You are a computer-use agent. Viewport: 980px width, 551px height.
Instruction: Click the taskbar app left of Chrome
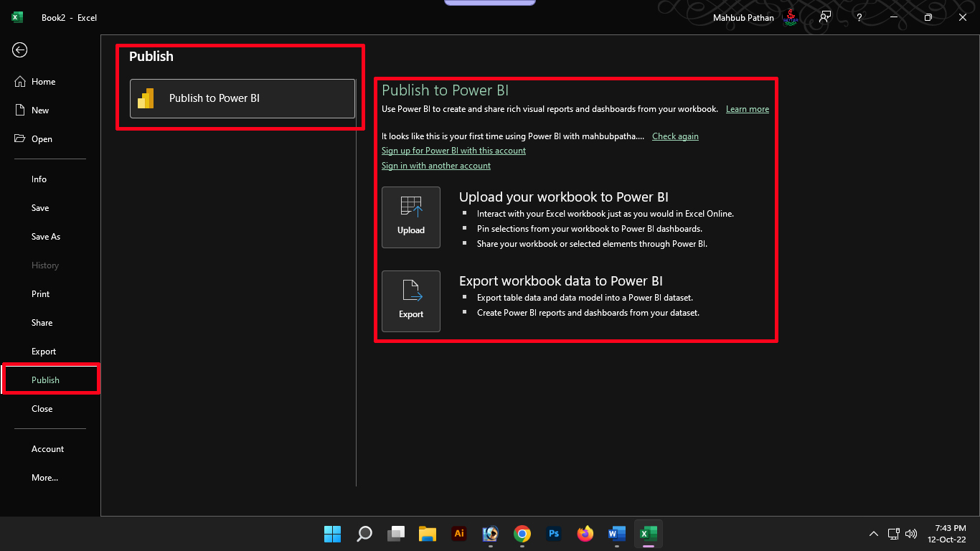(491, 534)
